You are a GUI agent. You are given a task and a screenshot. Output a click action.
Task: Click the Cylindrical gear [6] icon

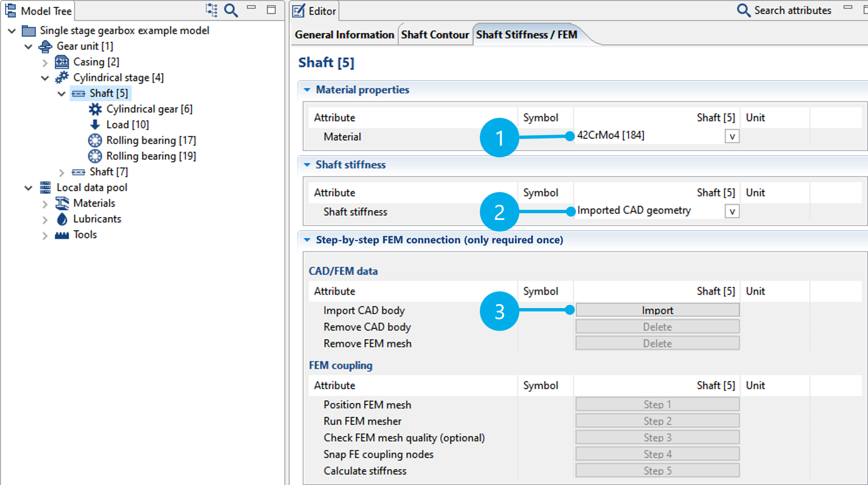coord(96,109)
